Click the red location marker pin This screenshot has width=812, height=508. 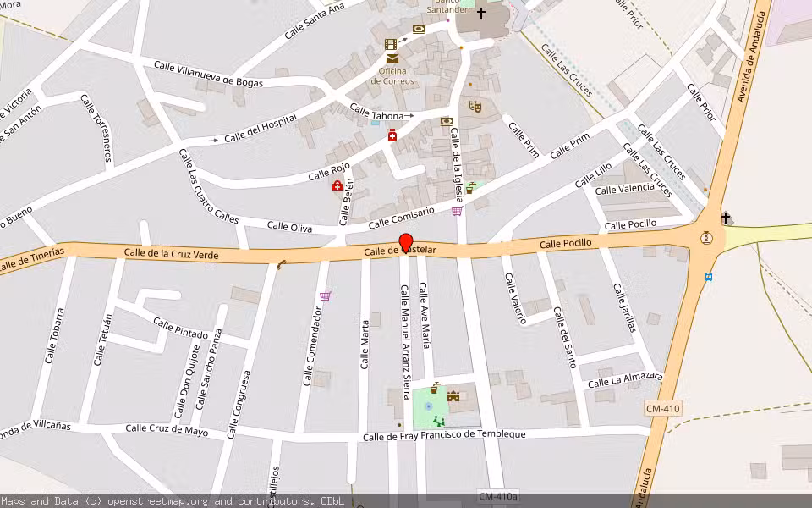point(406,242)
